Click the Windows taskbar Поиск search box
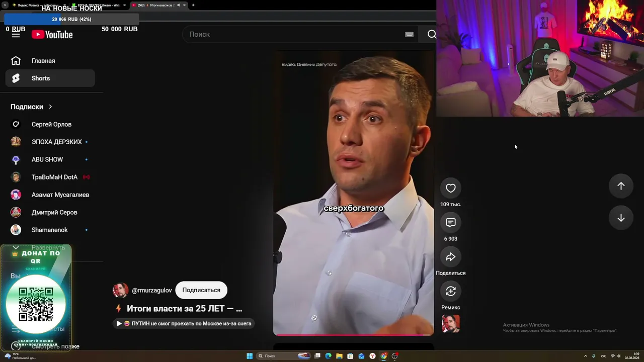This screenshot has height=362, width=644. tap(284, 356)
